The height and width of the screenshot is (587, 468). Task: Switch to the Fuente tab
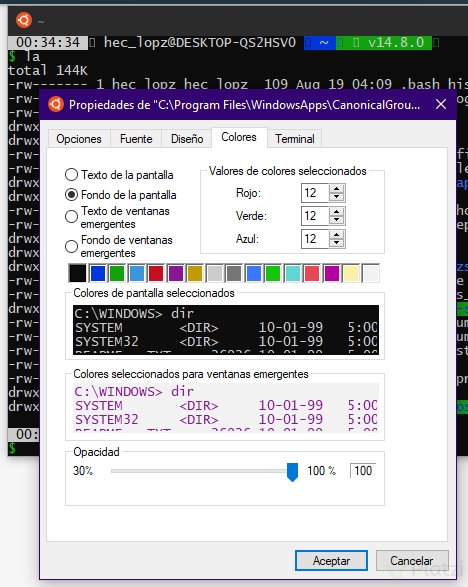pyautogui.click(x=136, y=139)
